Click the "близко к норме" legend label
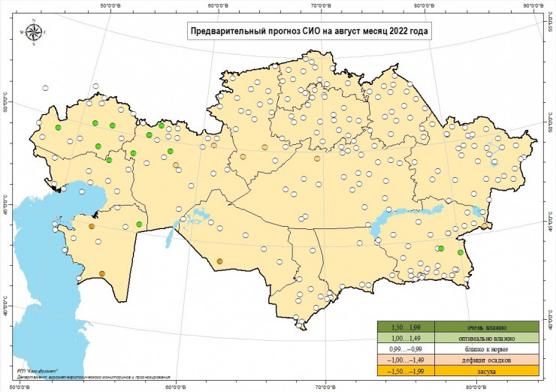 point(487,348)
